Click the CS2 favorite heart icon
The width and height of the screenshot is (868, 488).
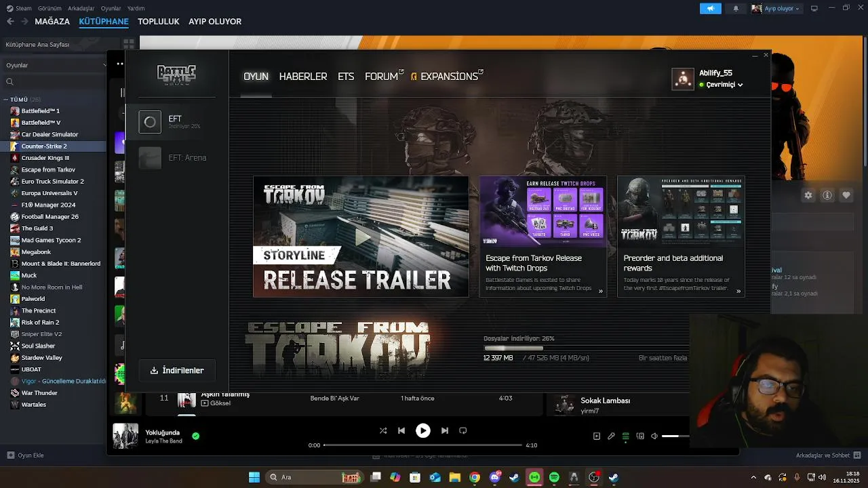(846, 195)
